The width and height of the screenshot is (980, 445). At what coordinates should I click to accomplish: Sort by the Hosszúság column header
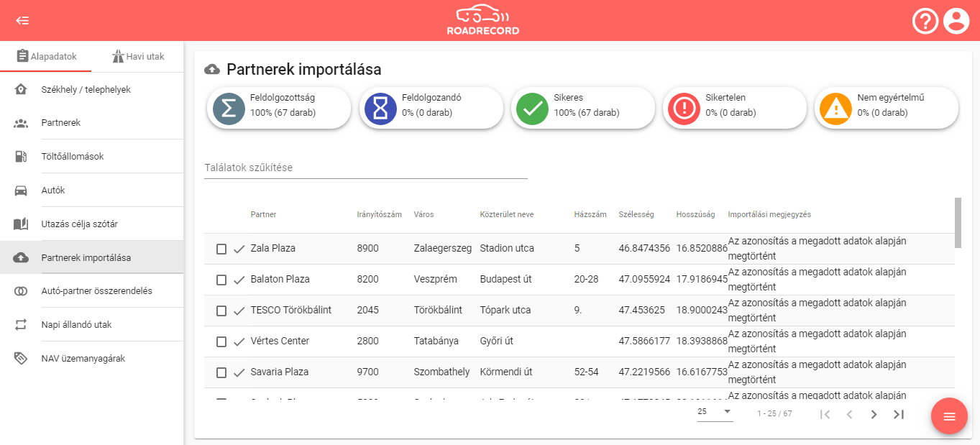click(x=695, y=214)
